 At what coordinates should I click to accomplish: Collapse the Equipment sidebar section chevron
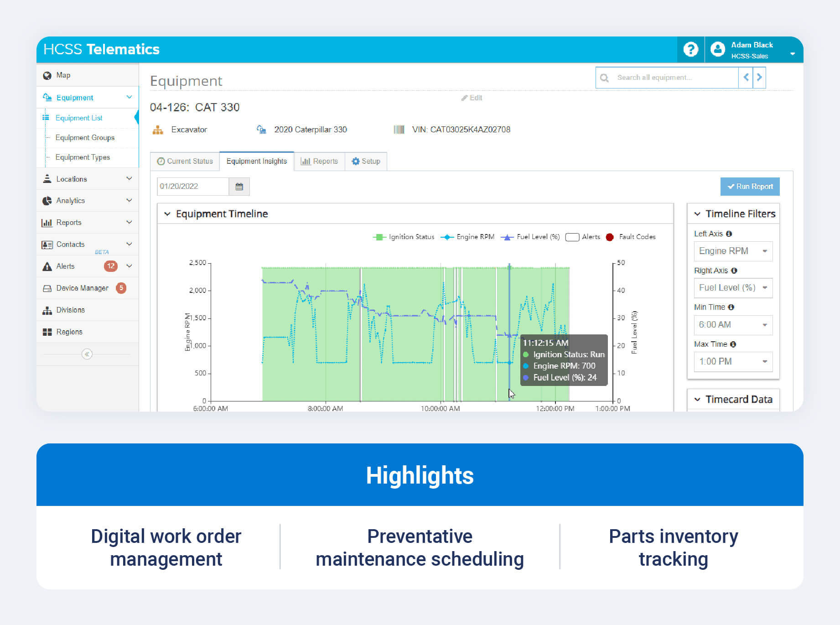tap(129, 97)
